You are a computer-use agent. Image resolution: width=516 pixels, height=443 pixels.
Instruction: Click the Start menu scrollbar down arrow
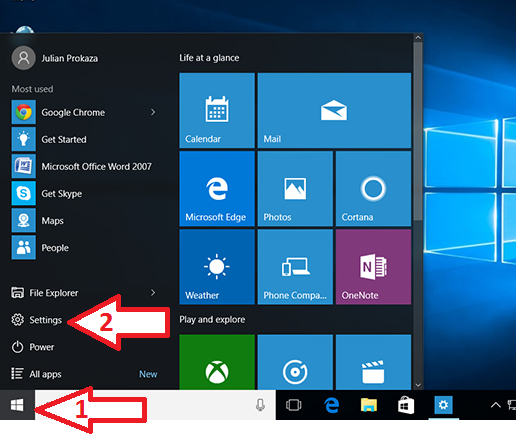tap(418, 385)
